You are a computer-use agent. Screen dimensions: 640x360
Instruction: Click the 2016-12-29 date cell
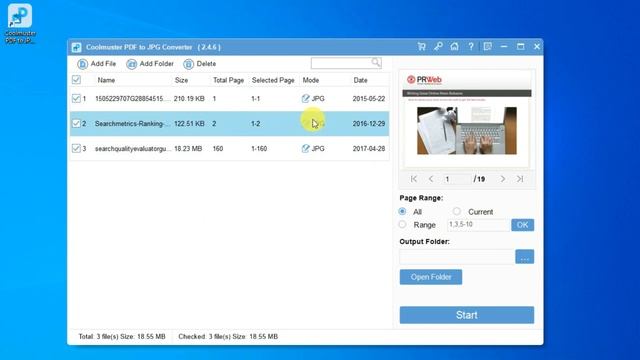click(369, 124)
